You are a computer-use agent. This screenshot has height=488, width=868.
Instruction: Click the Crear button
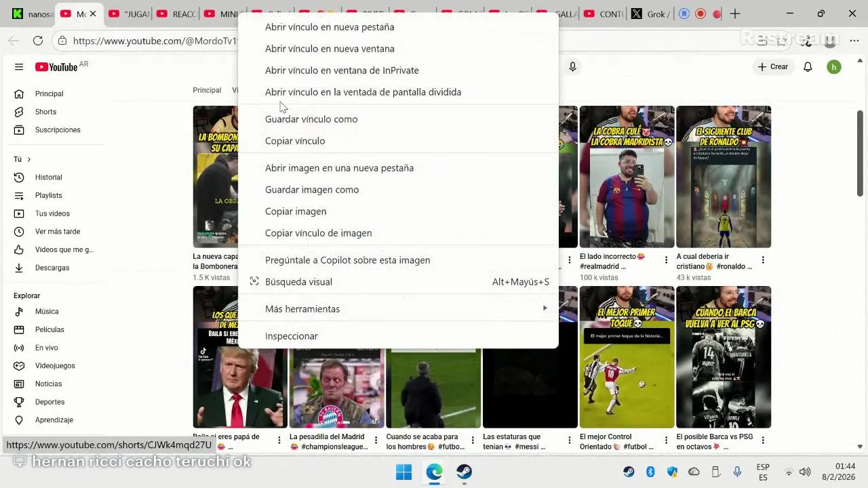(773, 66)
